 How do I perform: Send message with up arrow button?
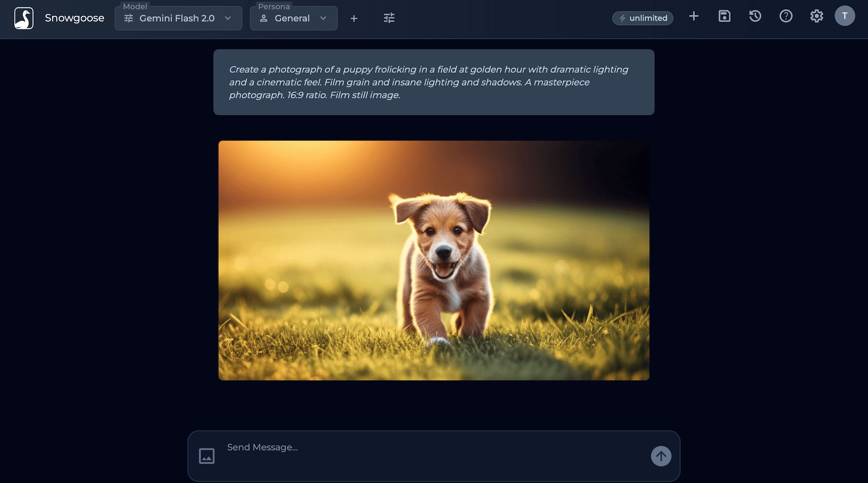click(x=661, y=456)
